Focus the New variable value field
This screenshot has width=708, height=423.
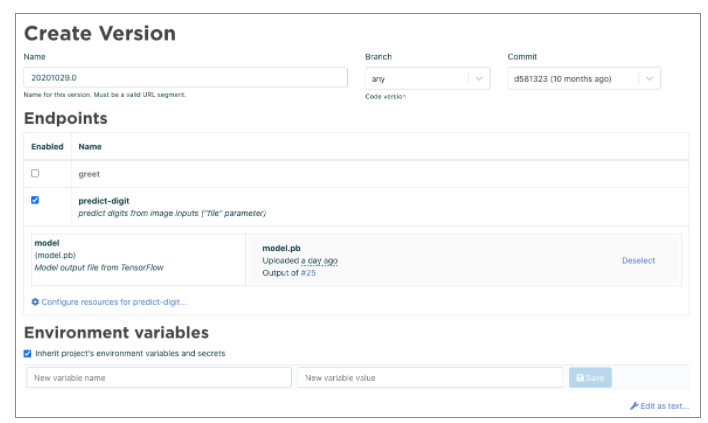click(430, 378)
